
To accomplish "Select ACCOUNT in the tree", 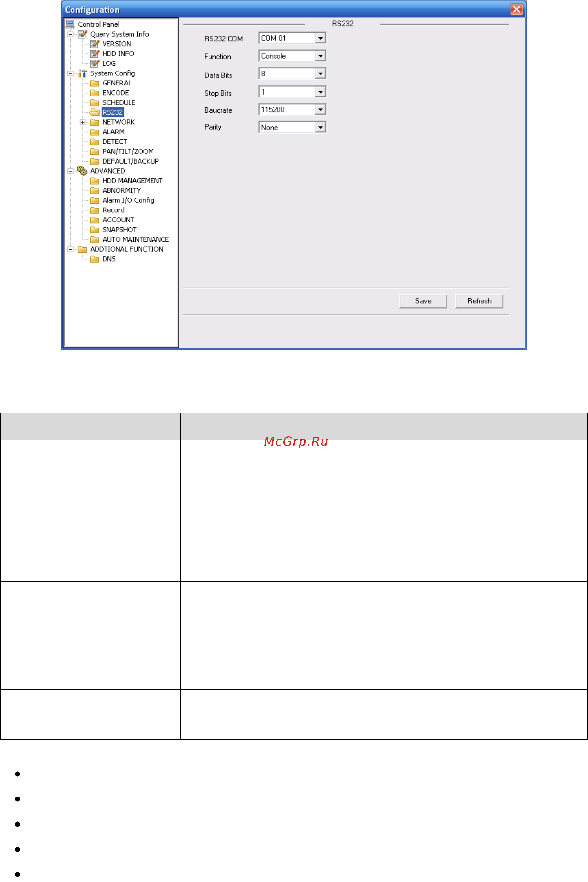I will [118, 220].
